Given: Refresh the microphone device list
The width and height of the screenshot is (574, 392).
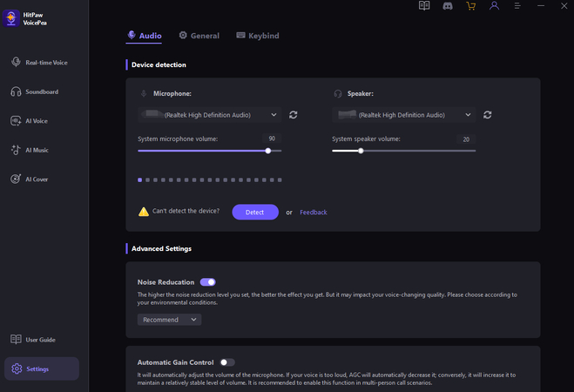Looking at the screenshot, I should coord(294,114).
